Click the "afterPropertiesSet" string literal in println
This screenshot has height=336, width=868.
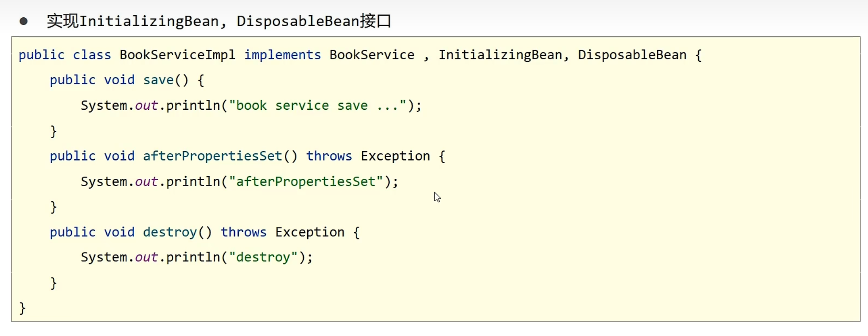[x=306, y=182]
